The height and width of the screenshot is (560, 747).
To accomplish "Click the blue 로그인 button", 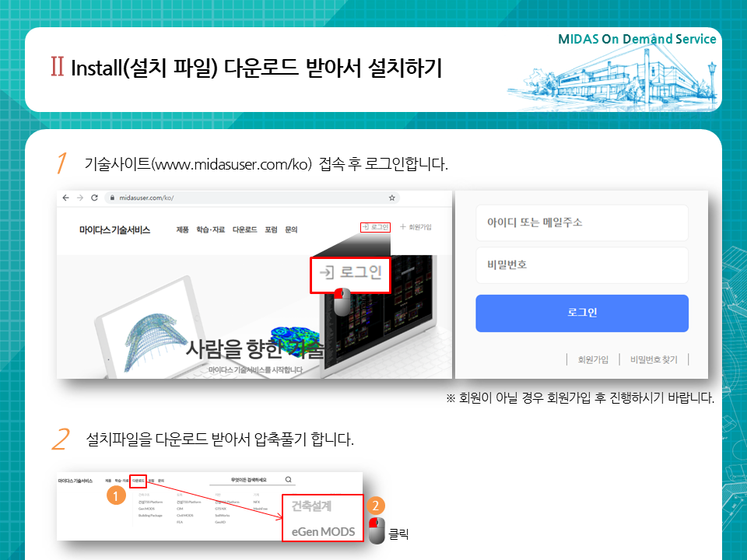I will 582,313.
